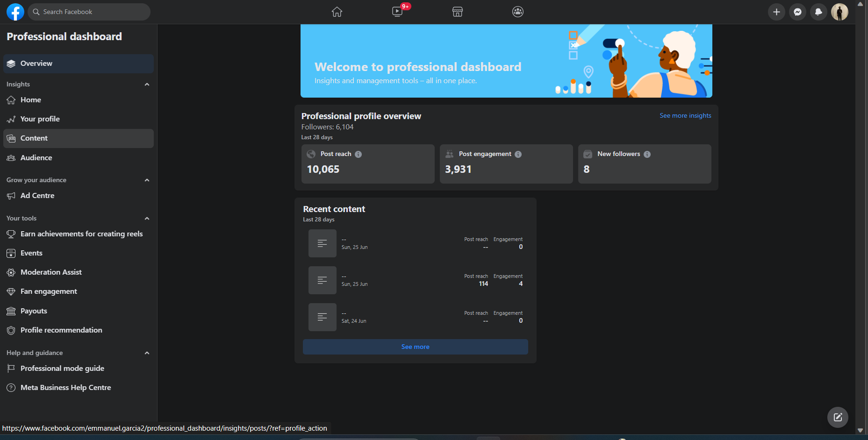This screenshot has height=440, width=868.
Task: Click the checkmark icon on New followers card
Action: (x=588, y=154)
